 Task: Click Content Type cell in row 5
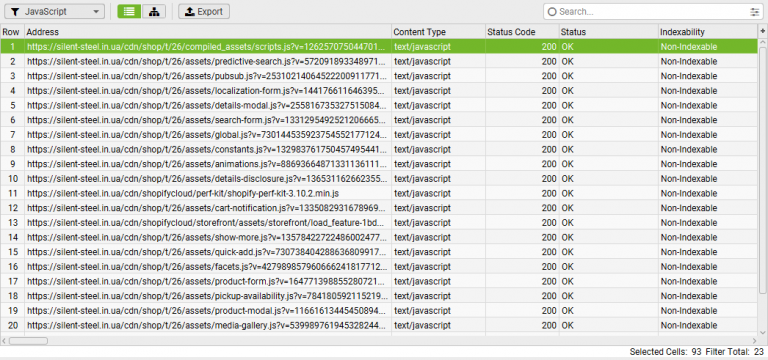point(438,105)
